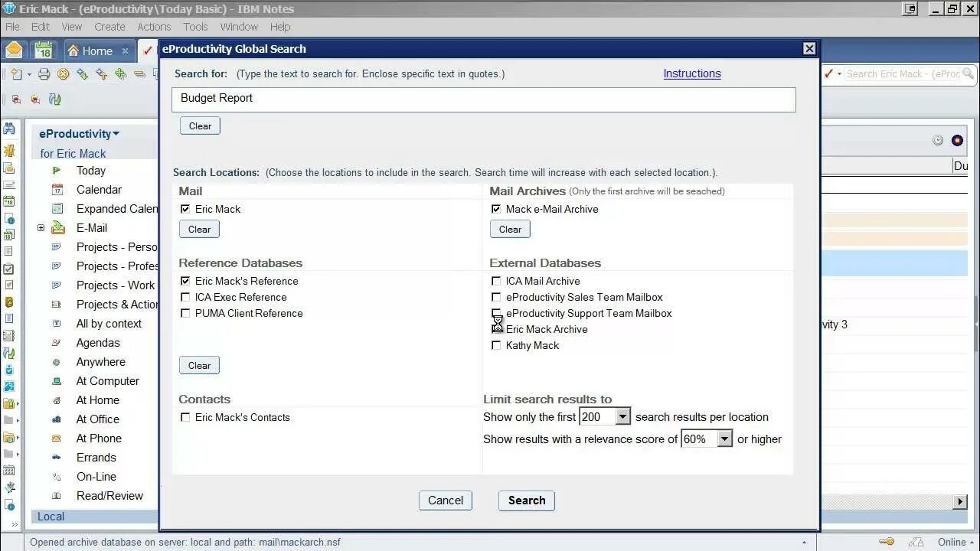
Task: Open the Instructions link
Action: 692,73
